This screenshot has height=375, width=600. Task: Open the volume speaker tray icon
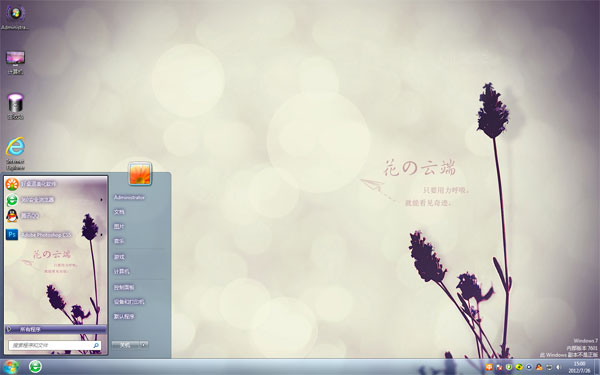(558, 367)
